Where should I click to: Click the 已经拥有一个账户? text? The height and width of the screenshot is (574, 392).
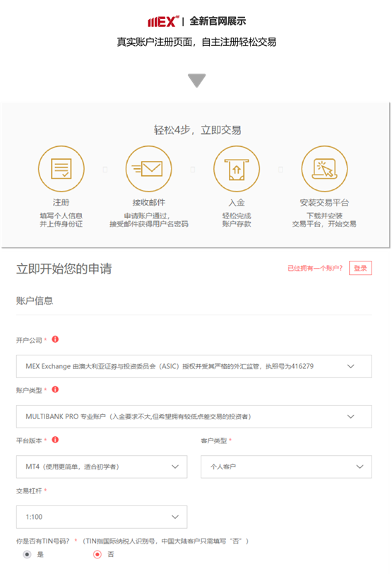(x=315, y=269)
